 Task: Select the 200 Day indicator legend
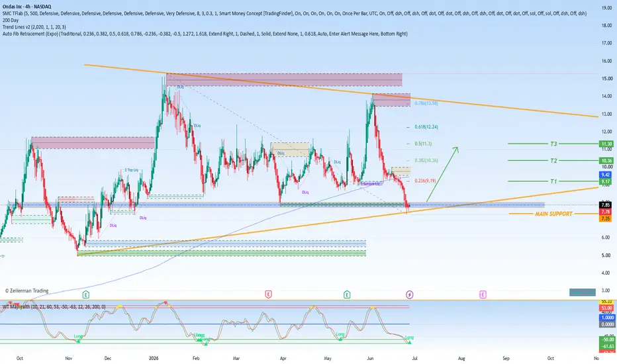[x=10, y=20]
